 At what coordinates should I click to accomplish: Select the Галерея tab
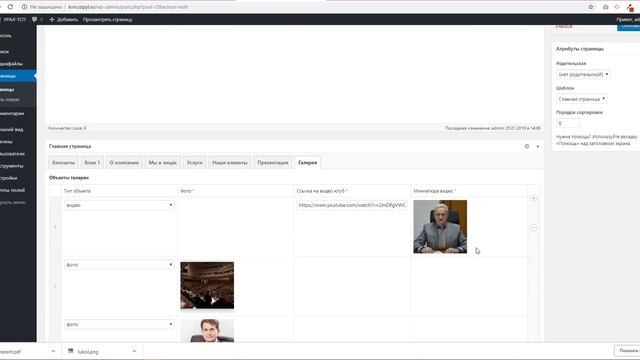[x=307, y=162]
